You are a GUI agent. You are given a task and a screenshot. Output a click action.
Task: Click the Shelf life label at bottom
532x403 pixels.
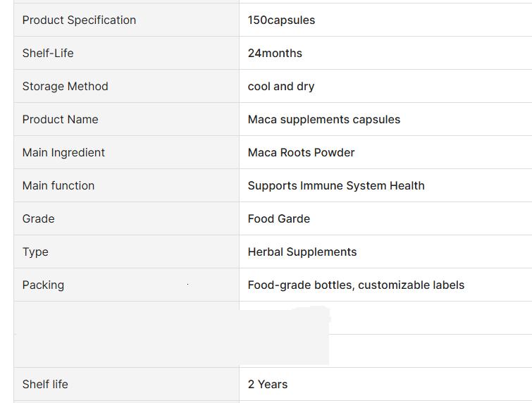pyautogui.click(x=45, y=384)
